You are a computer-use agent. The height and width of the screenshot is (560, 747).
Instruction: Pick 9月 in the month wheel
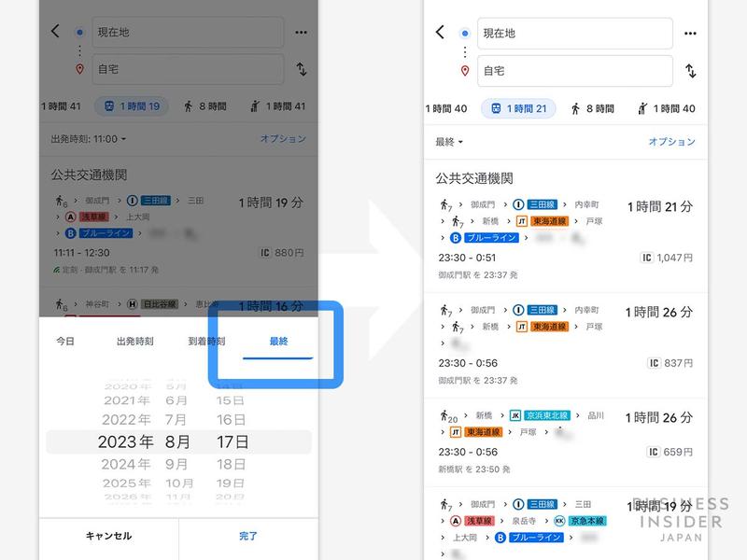(x=176, y=464)
